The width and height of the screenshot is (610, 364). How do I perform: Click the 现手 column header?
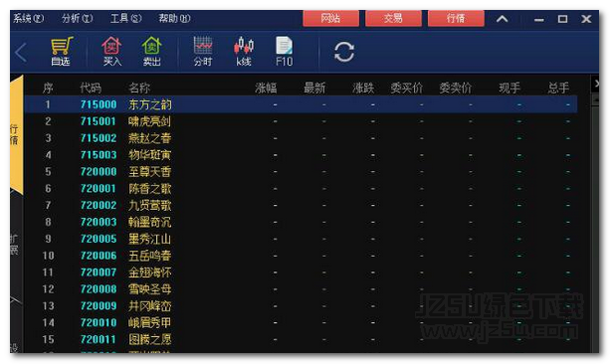point(509,89)
